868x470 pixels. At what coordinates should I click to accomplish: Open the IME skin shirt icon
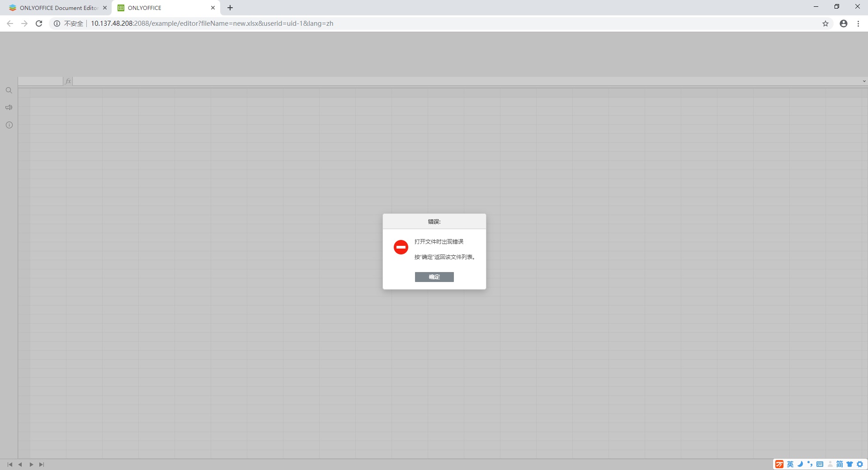(849, 464)
